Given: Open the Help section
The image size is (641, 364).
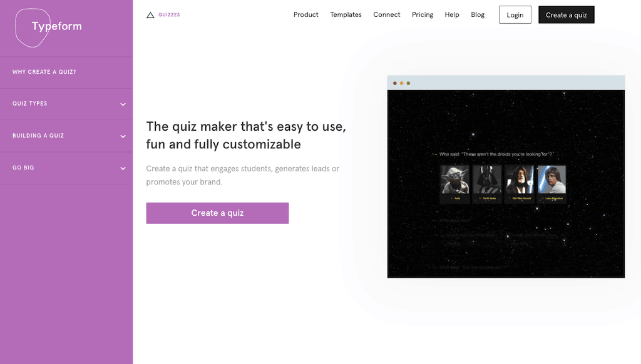Looking at the screenshot, I should point(452,14).
